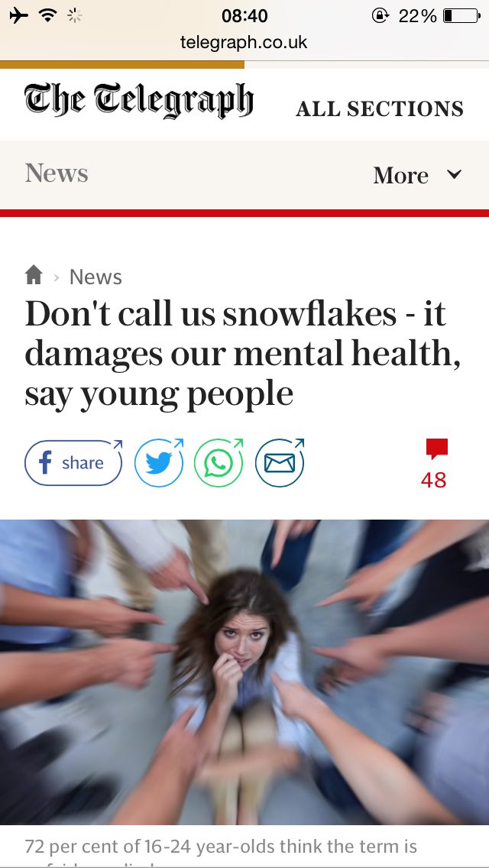Screen dimensions: 489x868
Task: Tap the Wi-Fi status icon
Action: pos(48,15)
